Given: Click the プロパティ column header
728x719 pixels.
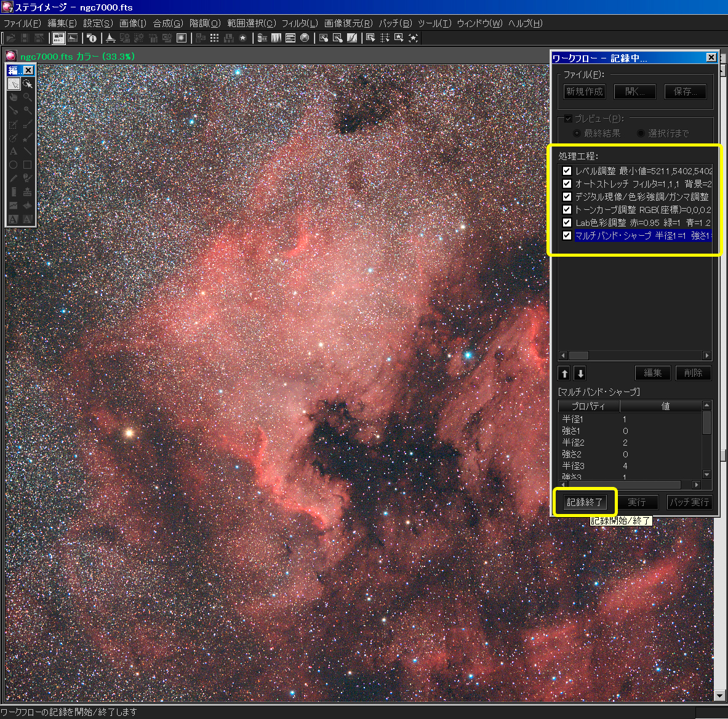Looking at the screenshot, I should point(588,406).
